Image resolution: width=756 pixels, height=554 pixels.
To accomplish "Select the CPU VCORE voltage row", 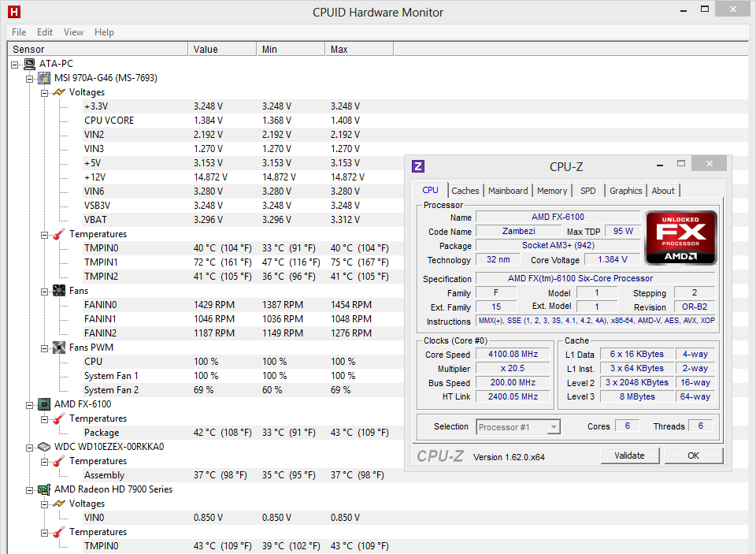I will click(243, 121).
